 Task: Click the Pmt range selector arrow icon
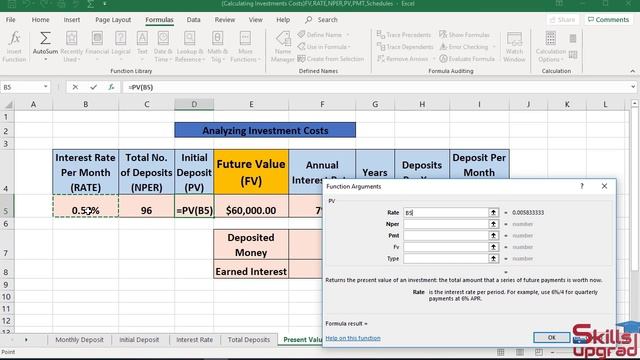493,235
